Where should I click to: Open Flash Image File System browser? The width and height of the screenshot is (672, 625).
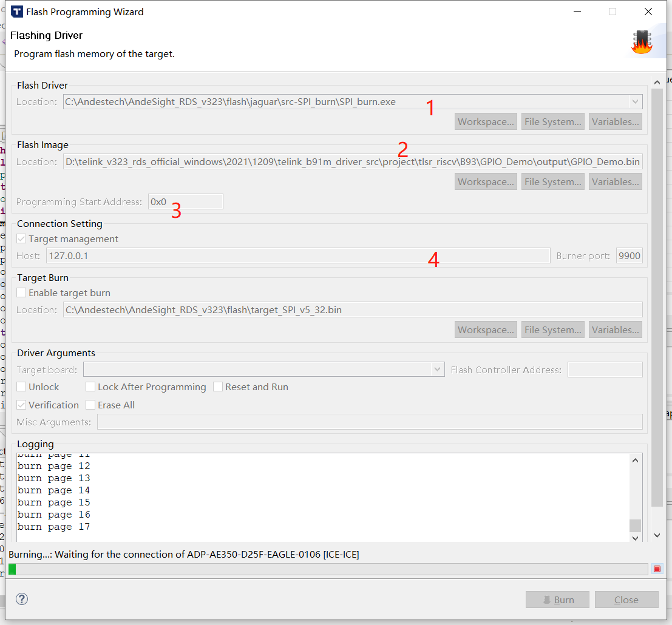(553, 181)
